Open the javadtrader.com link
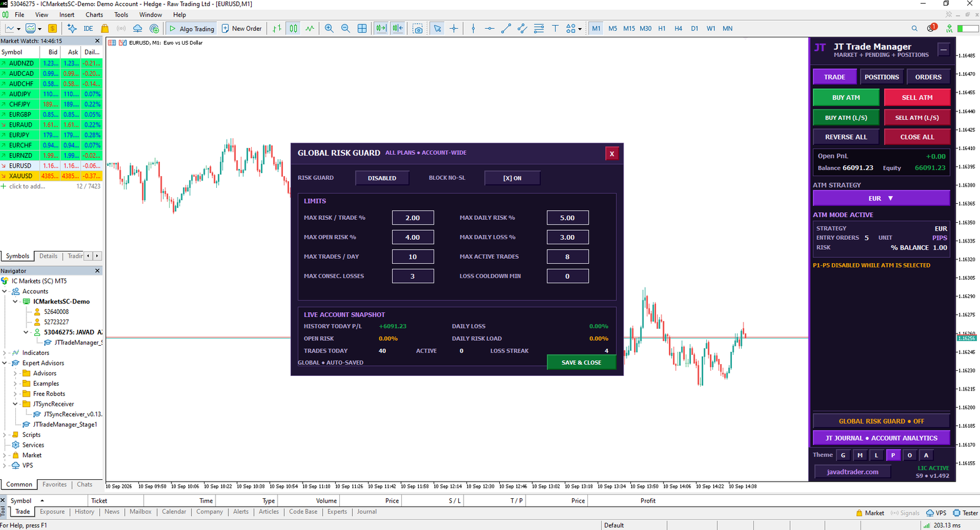980x530 pixels. click(853, 472)
